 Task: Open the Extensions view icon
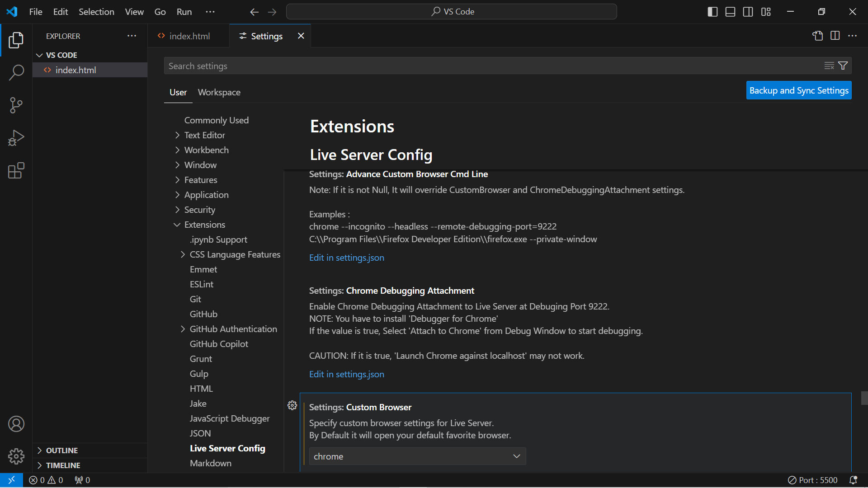(x=16, y=171)
